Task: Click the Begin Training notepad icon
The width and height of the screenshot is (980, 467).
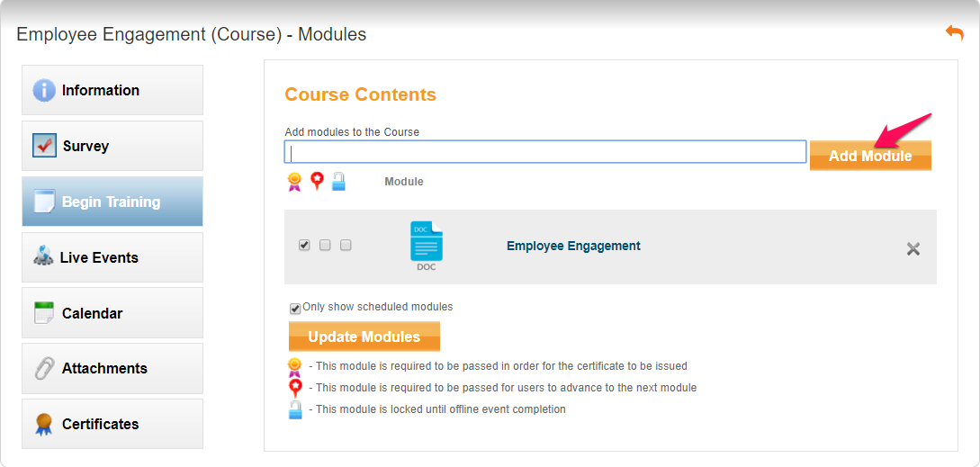Action: [44, 202]
